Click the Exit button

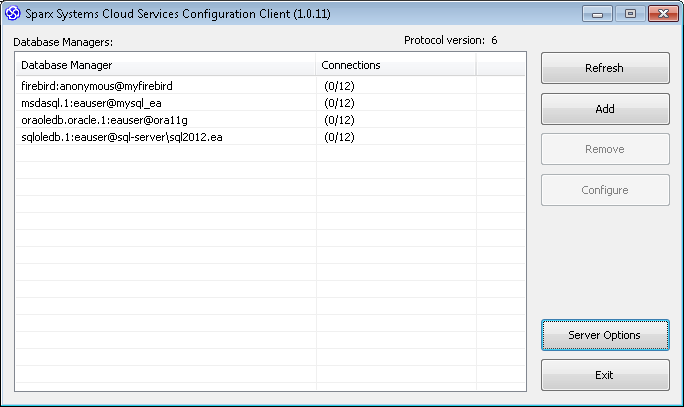coord(604,376)
